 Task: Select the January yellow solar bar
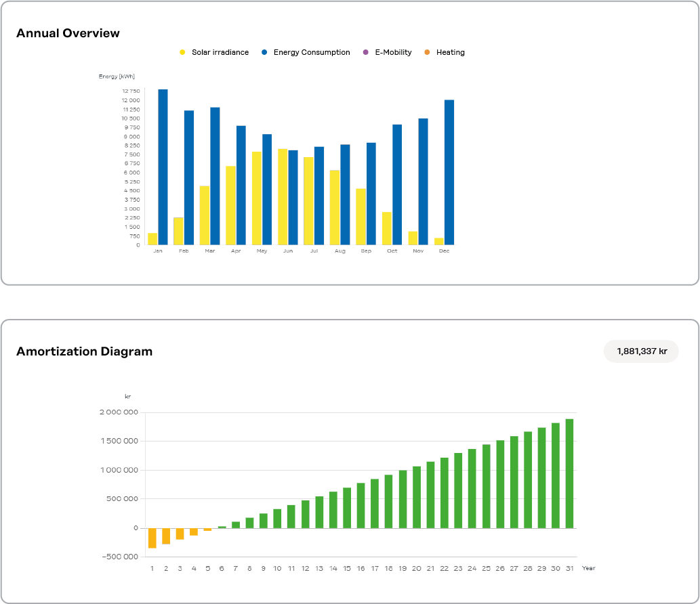point(152,239)
